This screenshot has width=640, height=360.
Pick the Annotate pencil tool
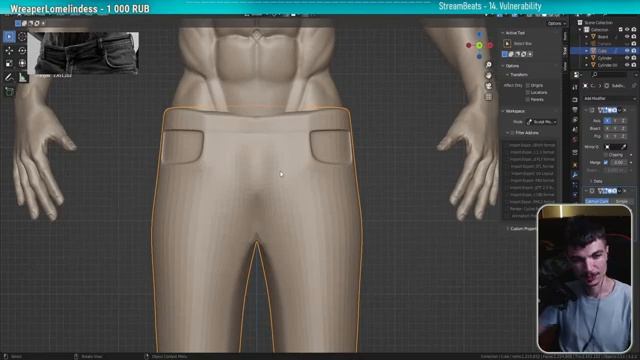9,77
